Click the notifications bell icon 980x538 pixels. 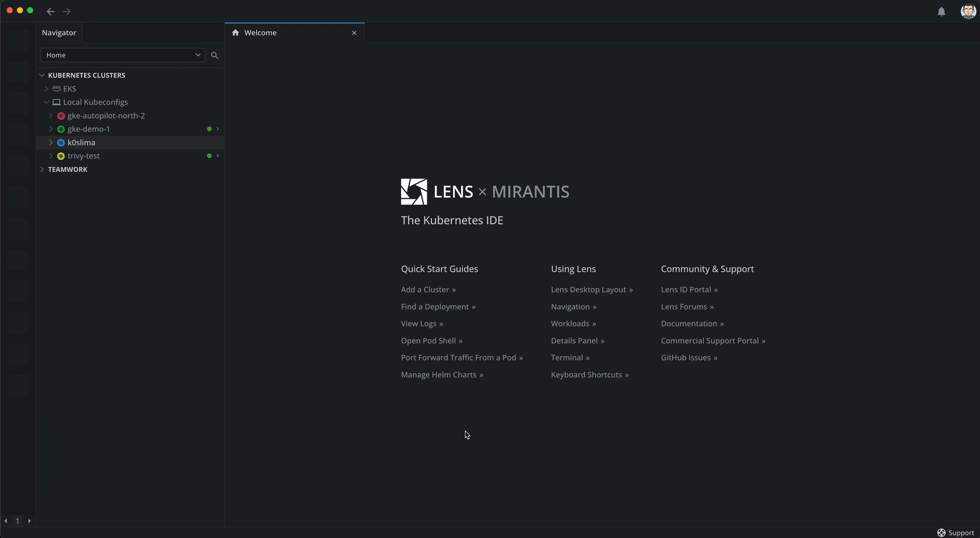(x=941, y=12)
